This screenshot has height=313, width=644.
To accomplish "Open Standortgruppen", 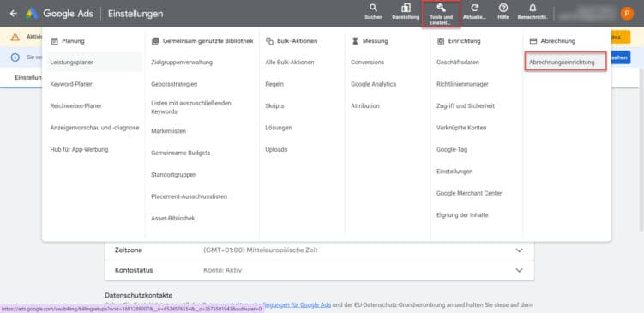I will 174,175.
